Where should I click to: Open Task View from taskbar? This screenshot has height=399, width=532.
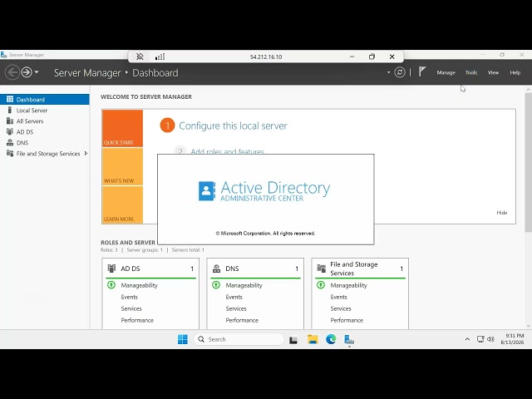(293, 340)
